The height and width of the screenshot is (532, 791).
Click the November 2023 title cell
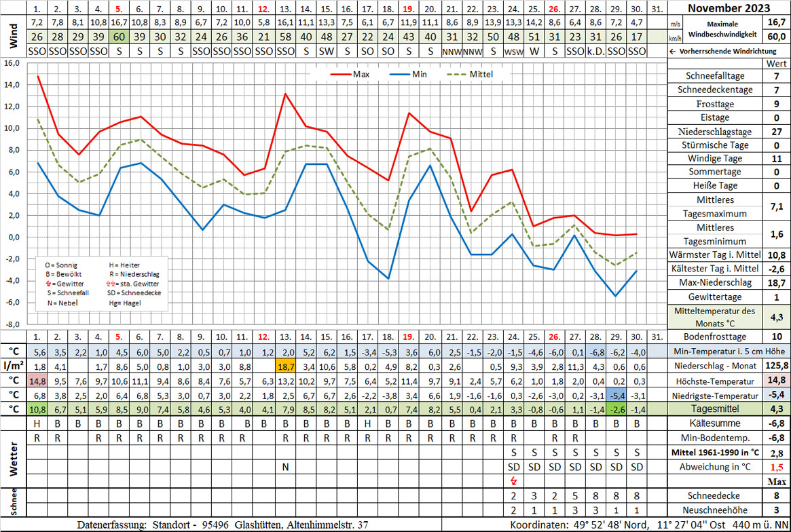[x=729, y=8]
